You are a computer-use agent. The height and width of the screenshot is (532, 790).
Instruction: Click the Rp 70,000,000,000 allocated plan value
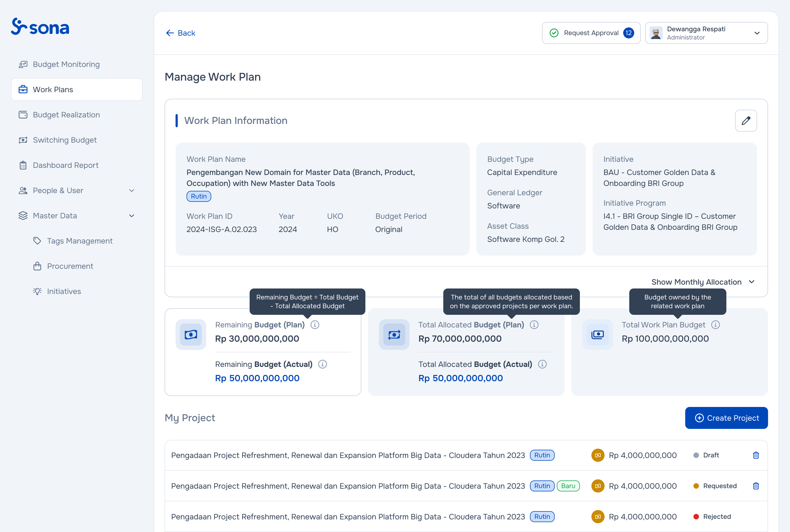(x=460, y=339)
